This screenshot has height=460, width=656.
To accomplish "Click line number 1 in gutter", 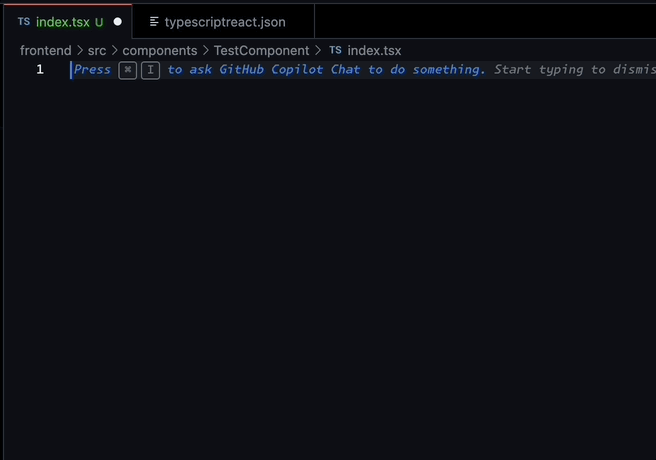I will pyautogui.click(x=40, y=69).
